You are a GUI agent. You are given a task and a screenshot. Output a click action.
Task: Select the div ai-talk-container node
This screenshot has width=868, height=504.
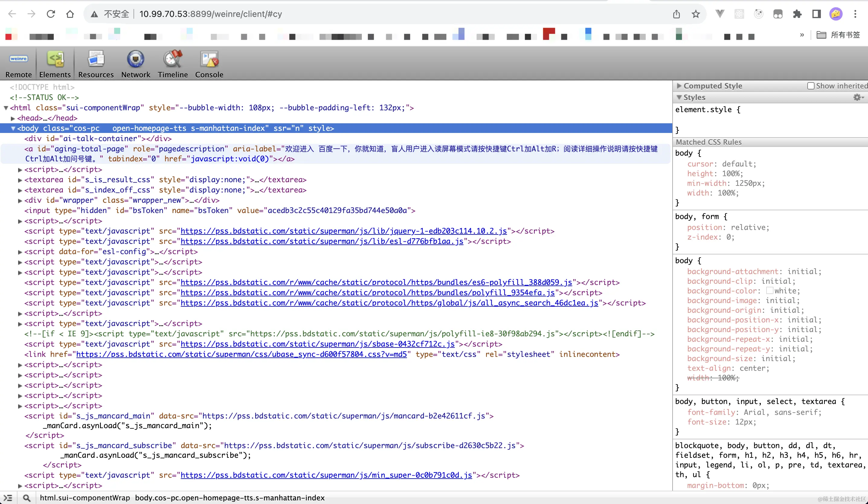(x=98, y=139)
